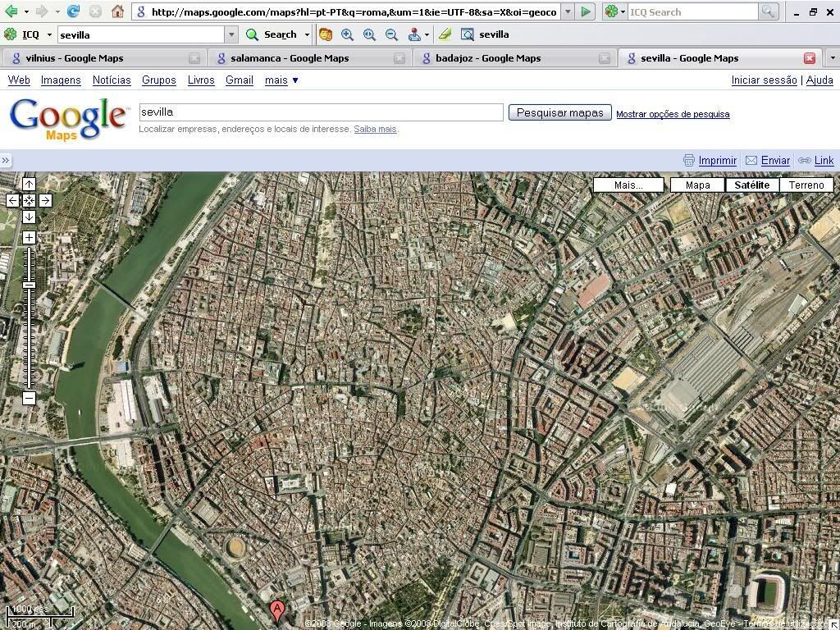Pan the map right with the arrow button
This screenshot has height=630, width=840.
pos(45,200)
